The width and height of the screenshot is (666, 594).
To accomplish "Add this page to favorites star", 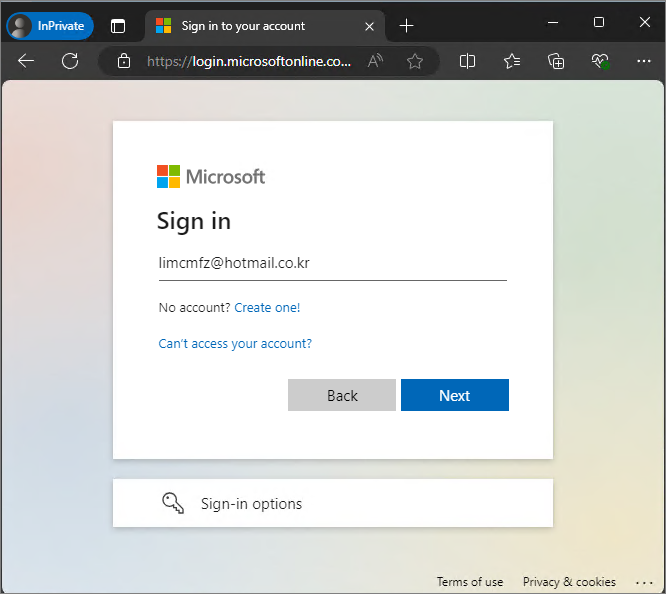I will [415, 61].
